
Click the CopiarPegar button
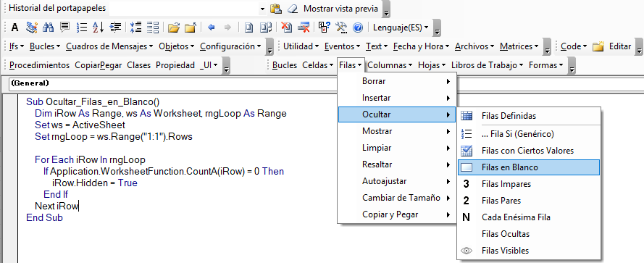click(x=99, y=65)
